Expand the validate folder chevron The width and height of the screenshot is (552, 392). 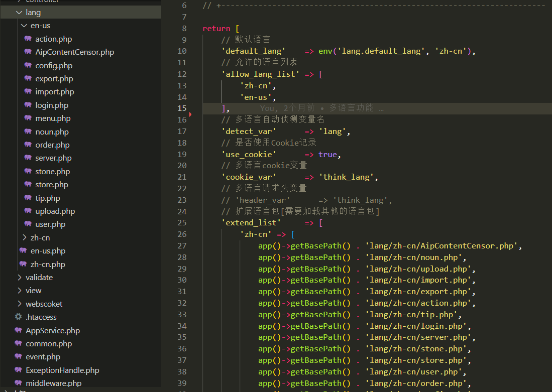click(x=20, y=277)
